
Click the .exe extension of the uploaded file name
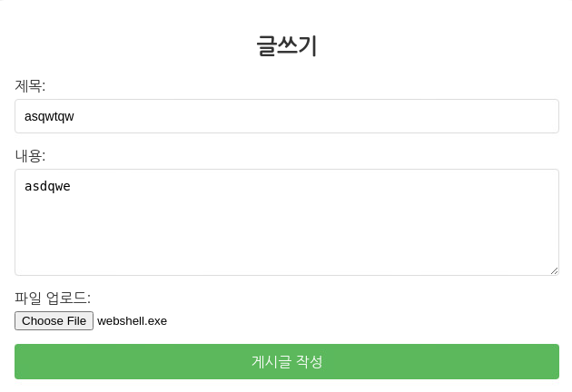point(156,321)
